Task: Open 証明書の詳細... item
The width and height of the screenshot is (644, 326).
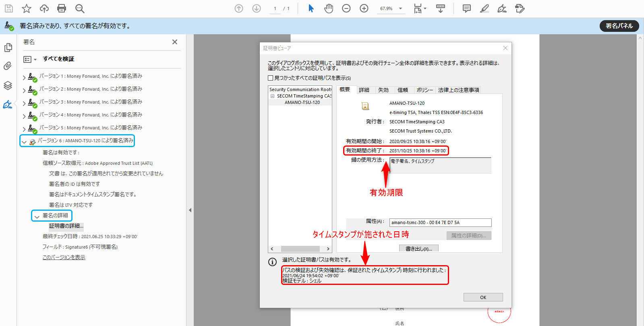Action: tap(66, 226)
